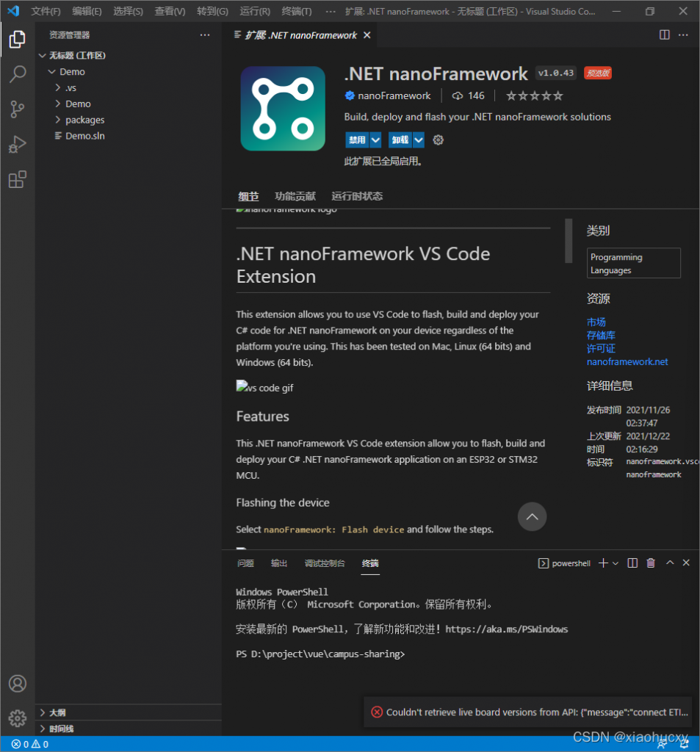Open the Manage gear in activity bar
Viewport: 700px width, 752px height.
pyautogui.click(x=18, y=718)
